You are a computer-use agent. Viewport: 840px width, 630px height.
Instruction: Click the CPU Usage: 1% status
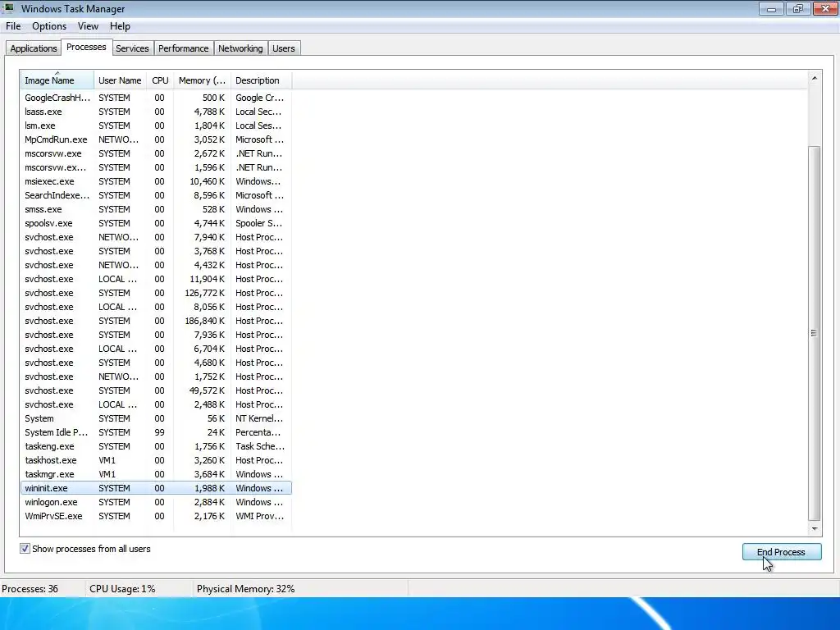122,588
